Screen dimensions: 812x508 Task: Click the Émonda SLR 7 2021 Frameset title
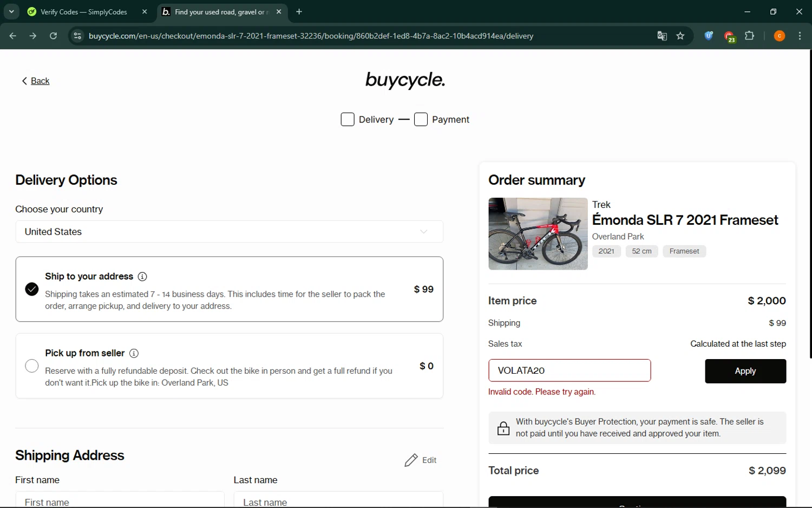point(685,220)
